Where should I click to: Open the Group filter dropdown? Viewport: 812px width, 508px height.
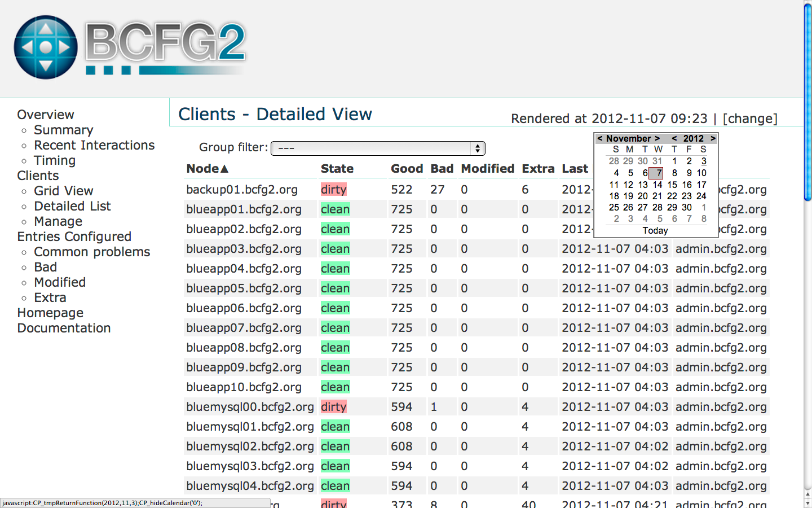click(x=378, y=148)
